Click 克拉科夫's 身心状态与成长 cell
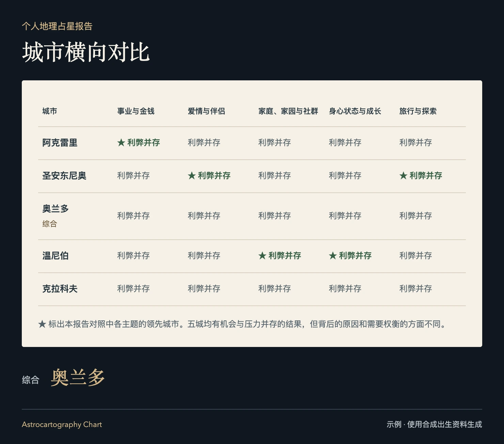This screenshot has width=504, height=444. [x=345, y=289]
